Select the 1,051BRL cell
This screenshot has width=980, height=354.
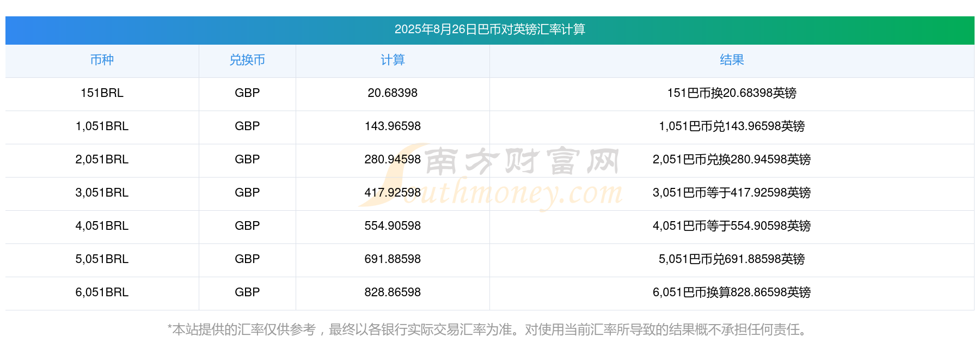(102, 126)
